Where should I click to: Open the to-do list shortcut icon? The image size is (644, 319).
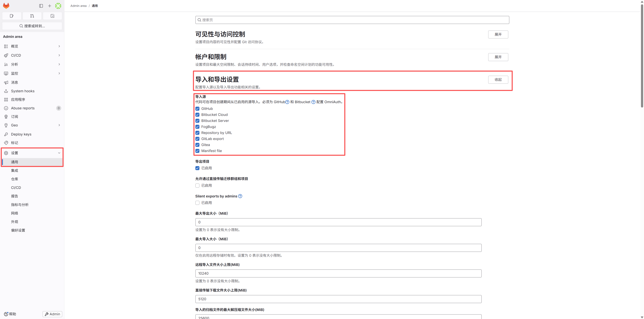pos(52,16)
